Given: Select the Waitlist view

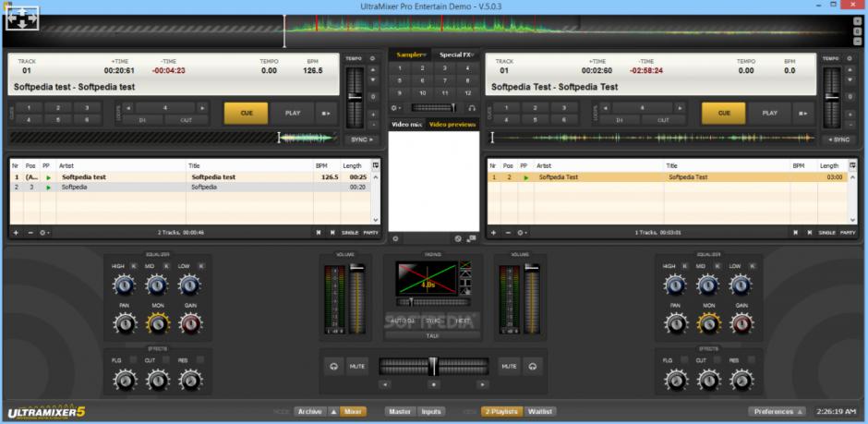Looking at the screenshot, I should click(x=540, y=412).
